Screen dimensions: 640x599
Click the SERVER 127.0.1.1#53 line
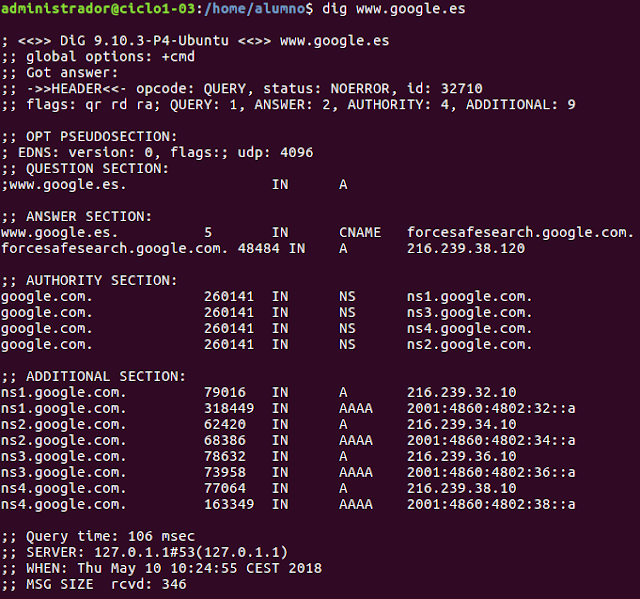point(146,552)
